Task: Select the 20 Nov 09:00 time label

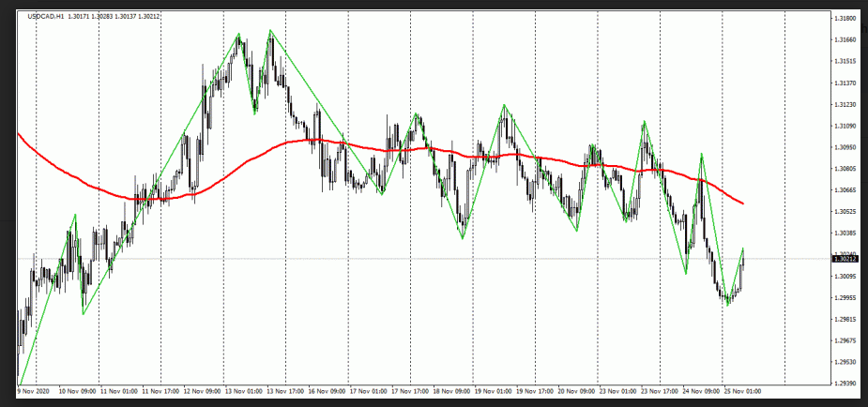Action: pos(574,391)
